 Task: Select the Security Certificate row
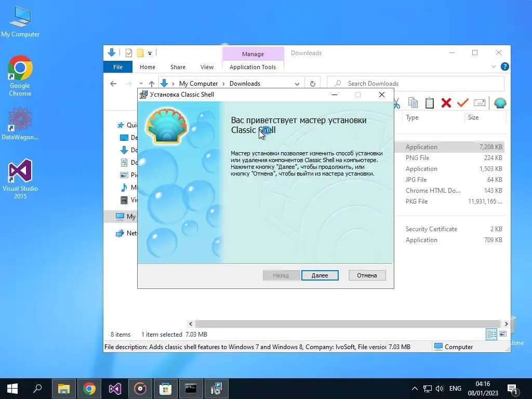point(449,229)
